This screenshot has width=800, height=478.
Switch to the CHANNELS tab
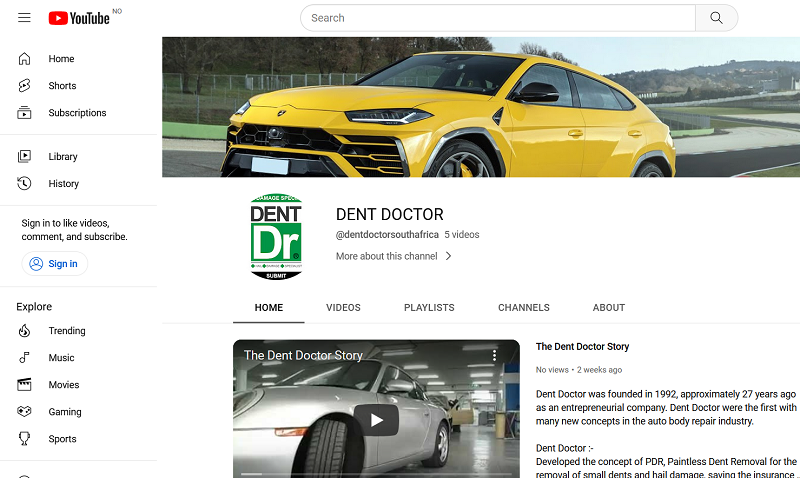(524, 308)
